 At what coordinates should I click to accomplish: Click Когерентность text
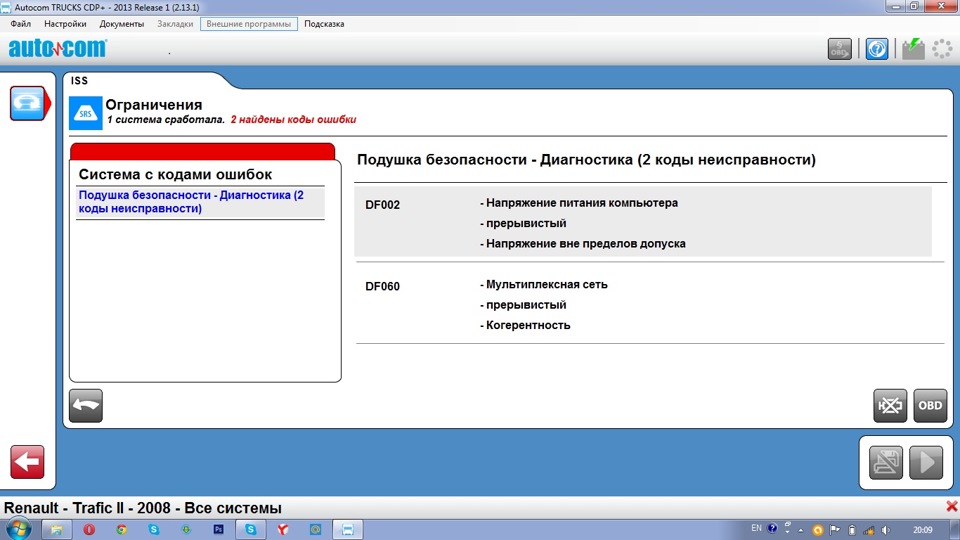coord(528,325)
